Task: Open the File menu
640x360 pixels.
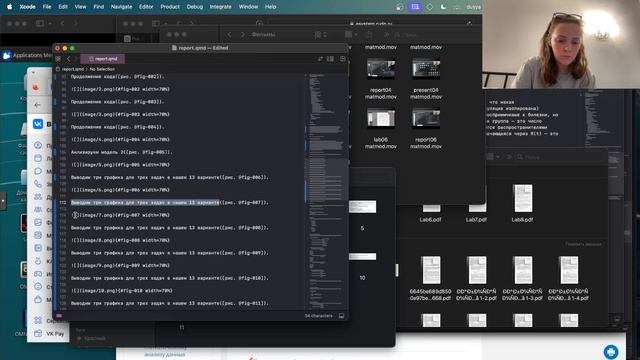Action: (x=47, y=7)
